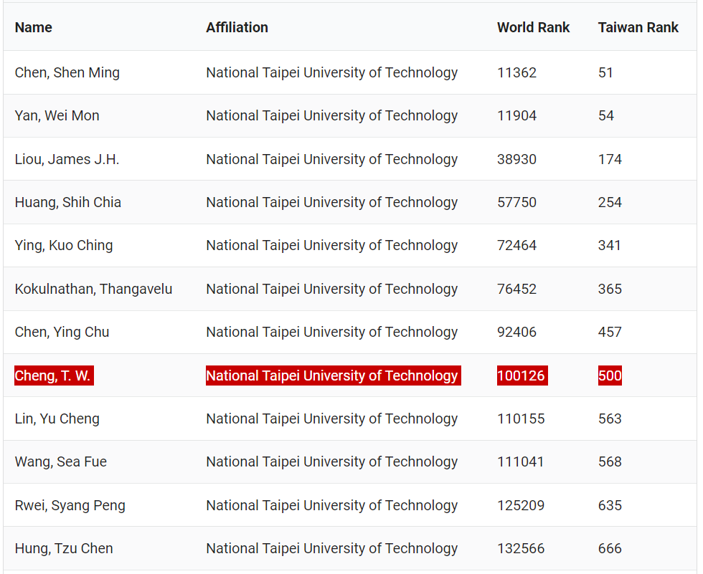Select Huang, Shih Chia in the table

click(x=68, y=202)
